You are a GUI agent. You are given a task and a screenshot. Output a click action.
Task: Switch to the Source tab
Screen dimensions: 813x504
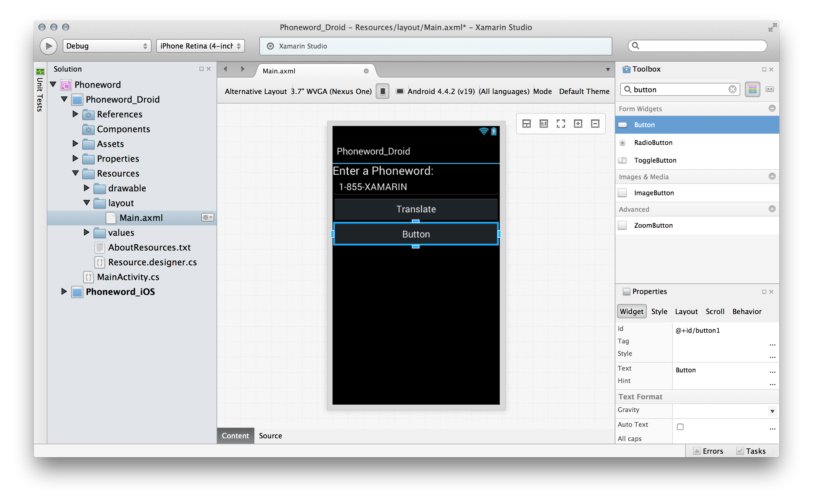point(270,436)
